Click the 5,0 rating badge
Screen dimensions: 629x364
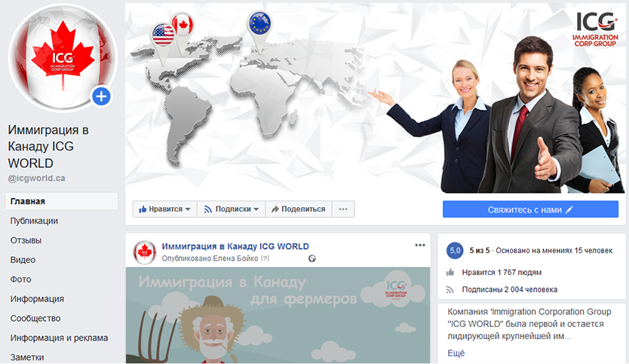455,250
